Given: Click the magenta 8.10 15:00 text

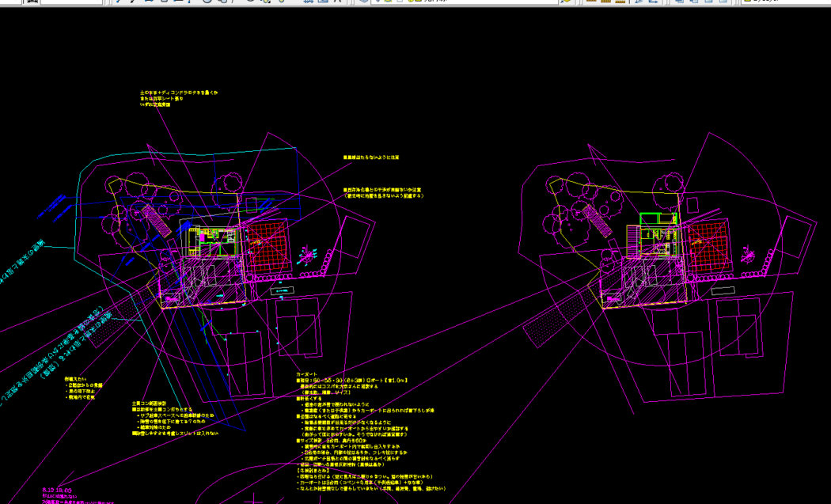Looking at the screenshot, I should [55, 491].
